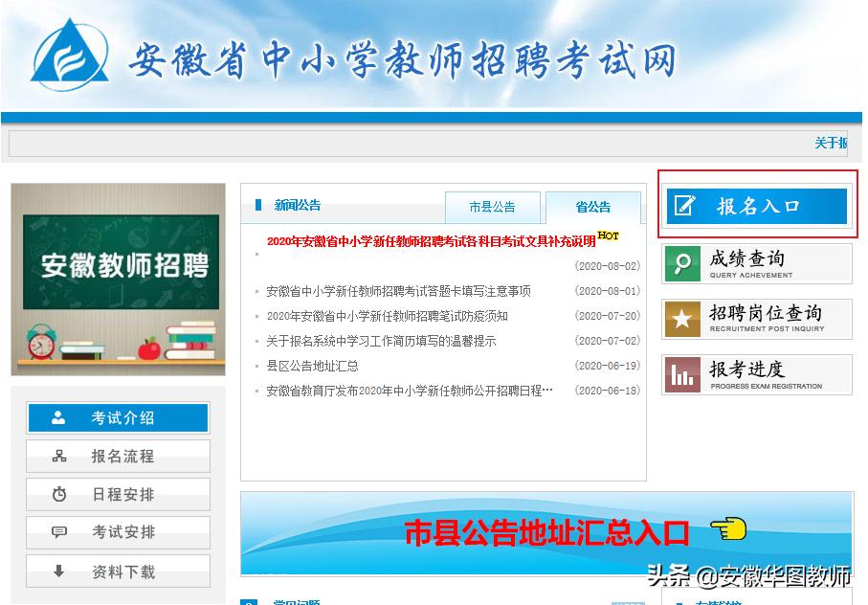Open the 考试文具补充说明 news article
The width and height of the screenshot is (868, 605).
(431, 241)
